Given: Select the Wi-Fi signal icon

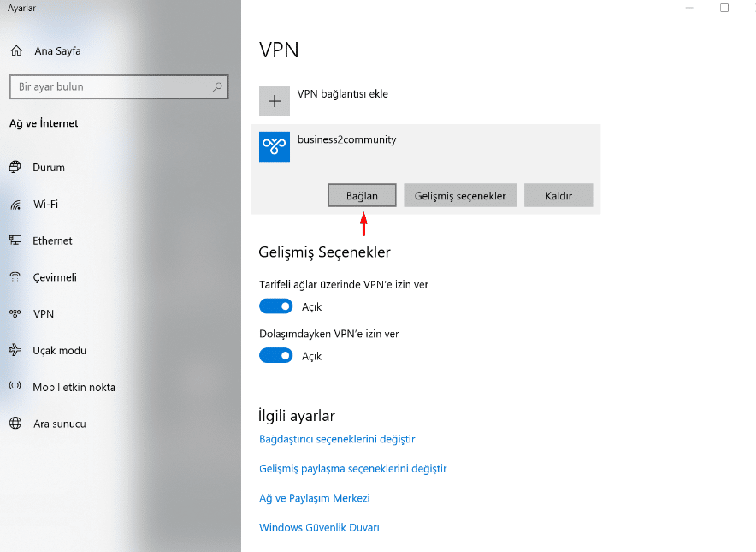Looking at the screenshot, I should pos(15,204).
